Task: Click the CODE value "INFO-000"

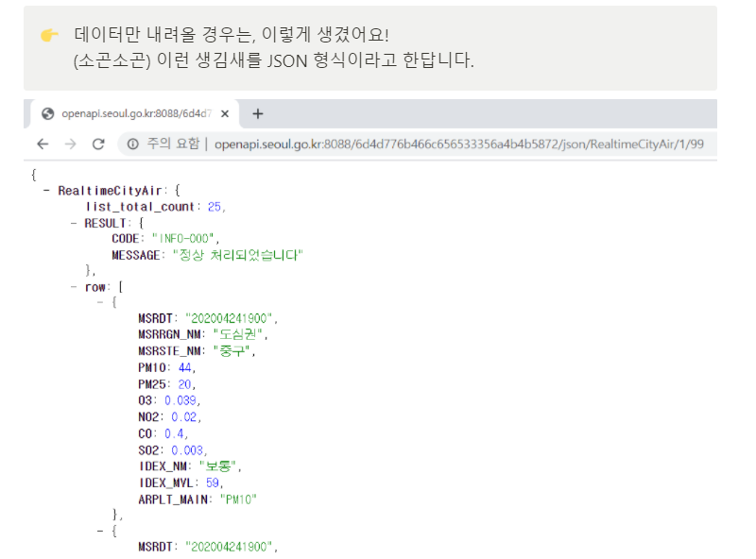Action: 183,239
